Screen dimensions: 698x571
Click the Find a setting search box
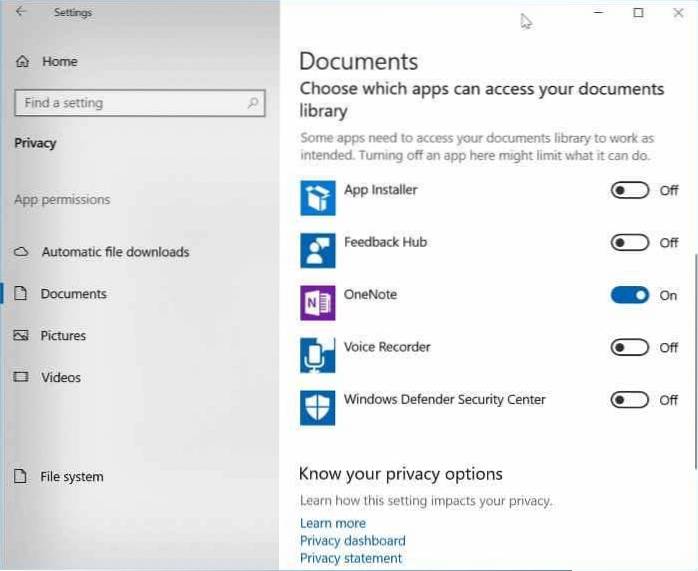tap(130, 103)
